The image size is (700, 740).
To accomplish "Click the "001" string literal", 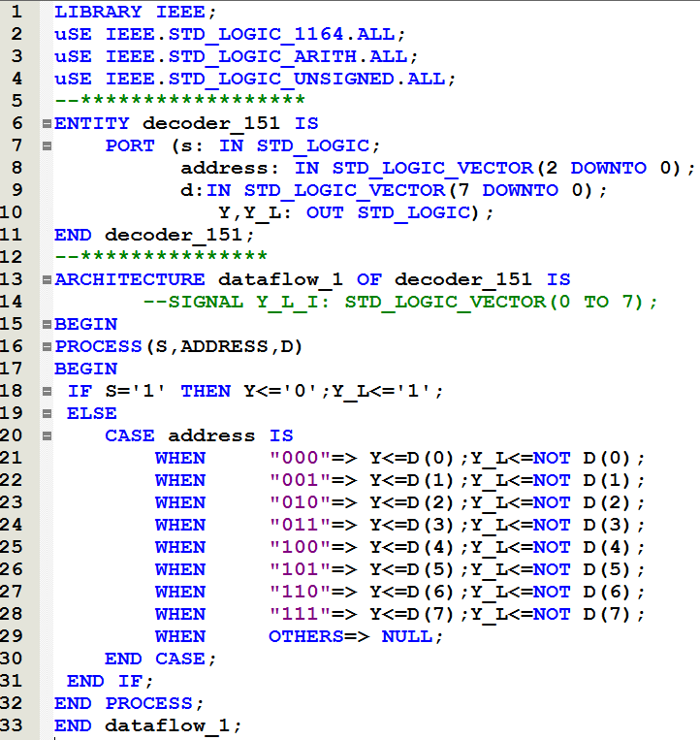I will tap(300, 480).
